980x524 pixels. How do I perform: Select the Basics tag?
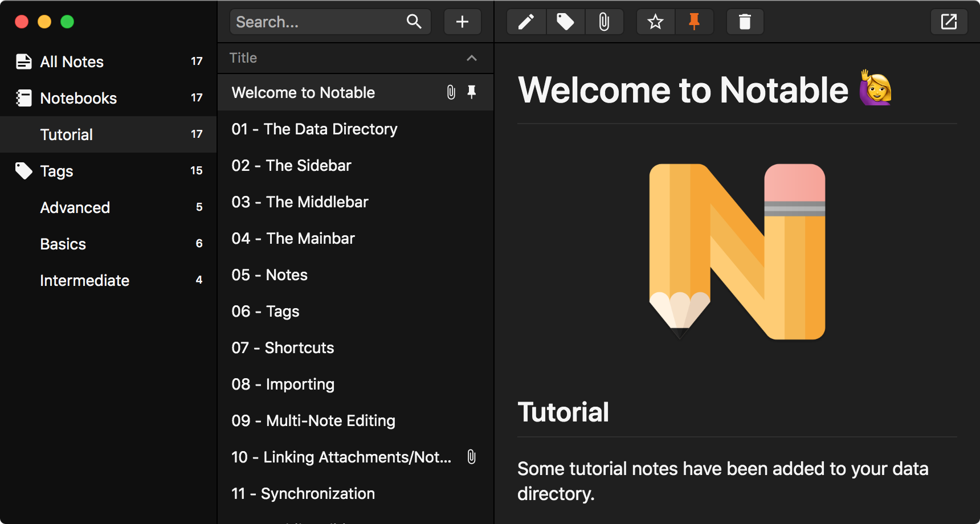coord(108,244)
